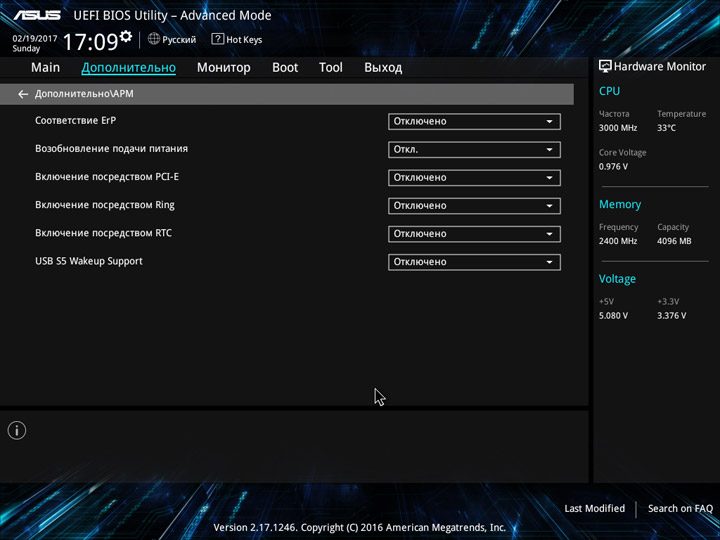Open Last Modified settings
This screenshot has width=720, height=540.
pyautogui.click(x=594, y=508)
